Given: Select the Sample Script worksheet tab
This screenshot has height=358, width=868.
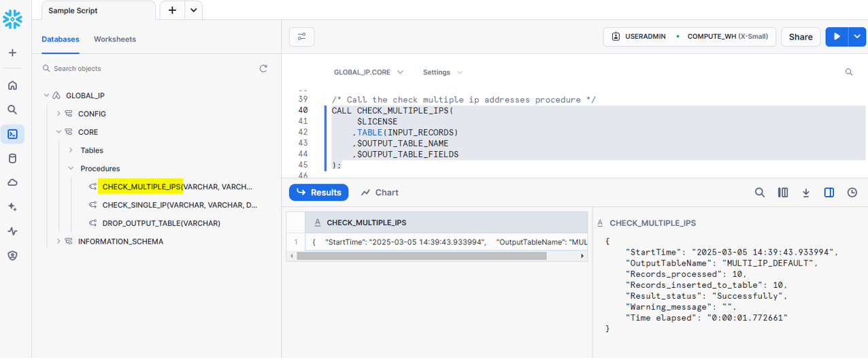Looking at the screenshot, I should pyautogui.click(x=99, y=10).
